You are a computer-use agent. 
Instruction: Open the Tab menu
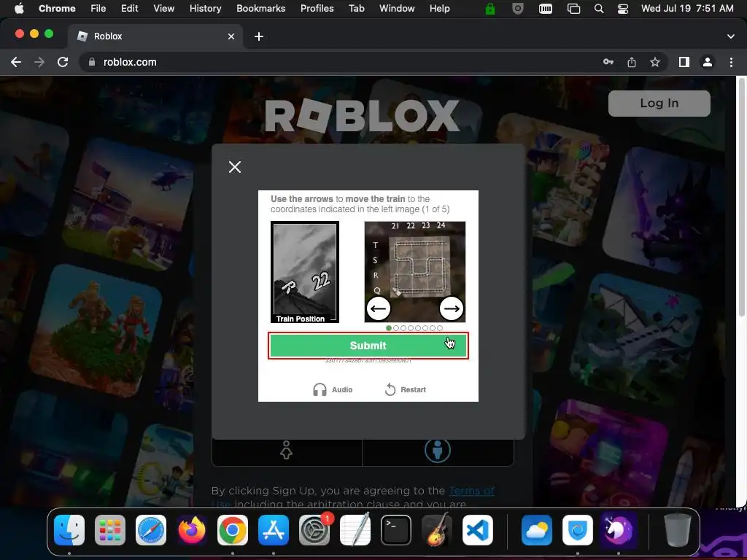click(356, 9)
